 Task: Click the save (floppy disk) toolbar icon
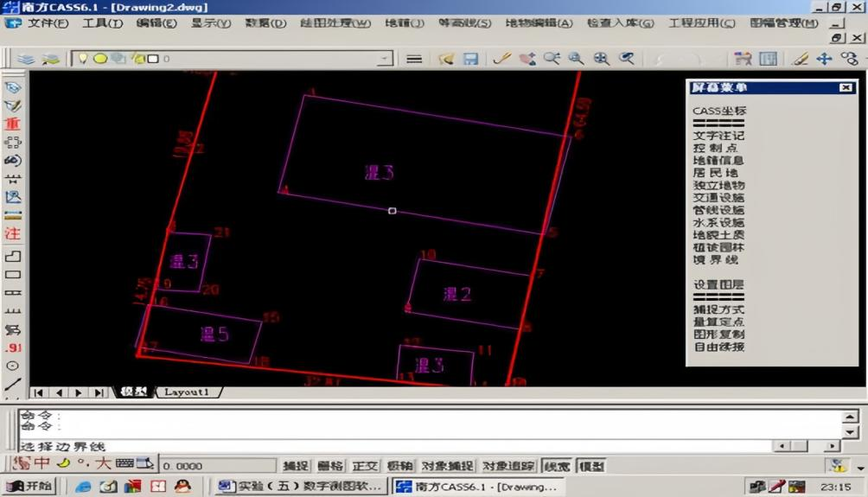470,59
